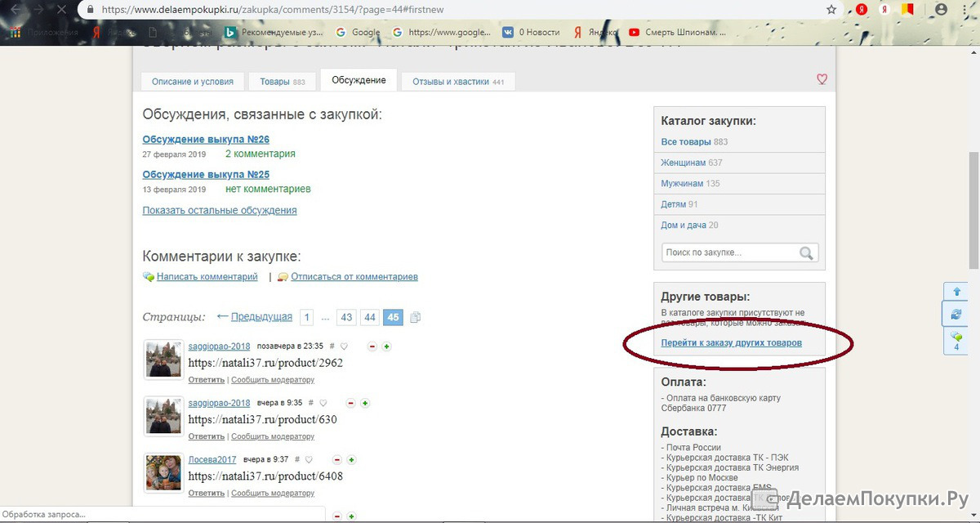The image size is (980, 523).
Task: Select the current page 45 button
Action: (x=393, y=317)
